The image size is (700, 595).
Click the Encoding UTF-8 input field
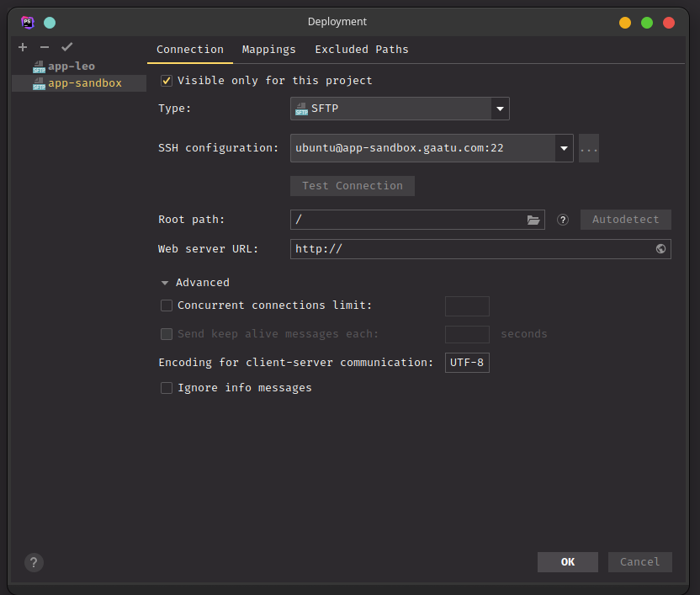pyautogui.click(x=467, y=363)
